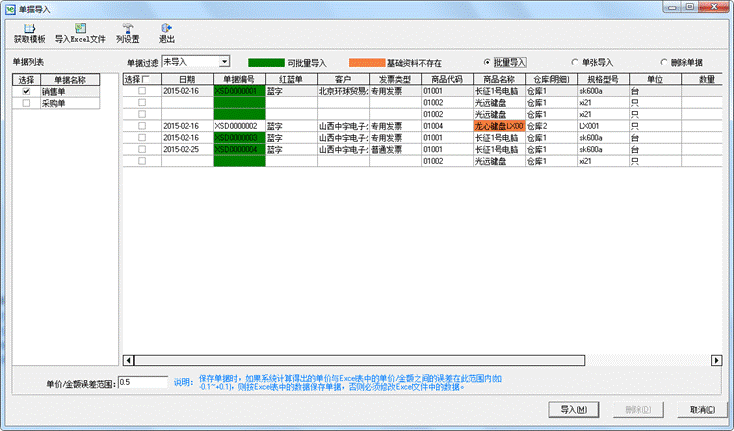Open 列设置 column settings icon
Screen dimensions: 734x431
point(127,29)
